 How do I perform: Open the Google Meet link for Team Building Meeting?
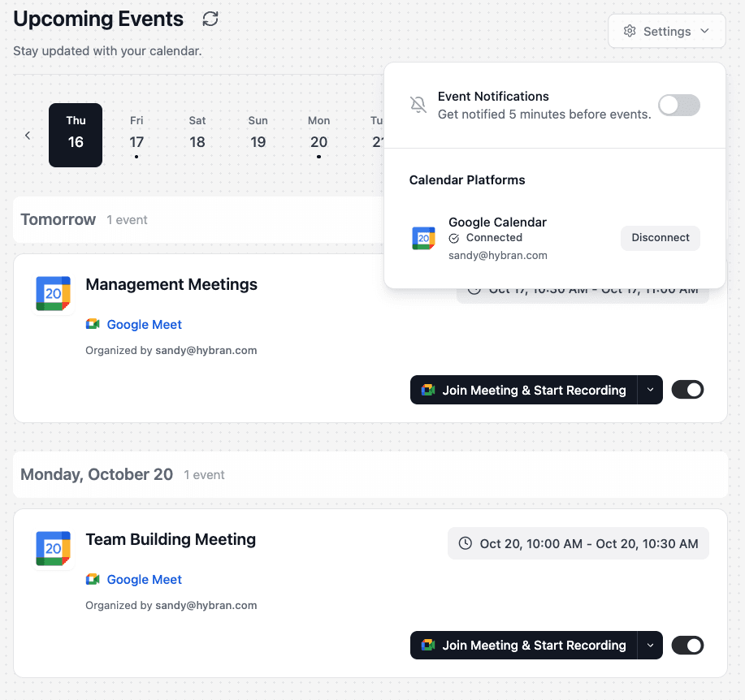point(144,579)
